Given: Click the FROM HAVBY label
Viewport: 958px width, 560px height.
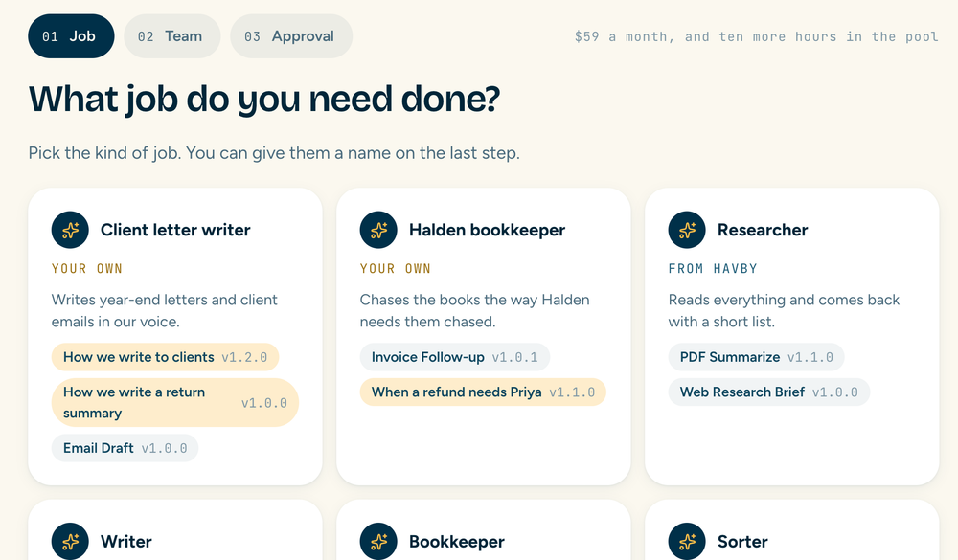Looking at the screenshot, I should pos(713,269).
